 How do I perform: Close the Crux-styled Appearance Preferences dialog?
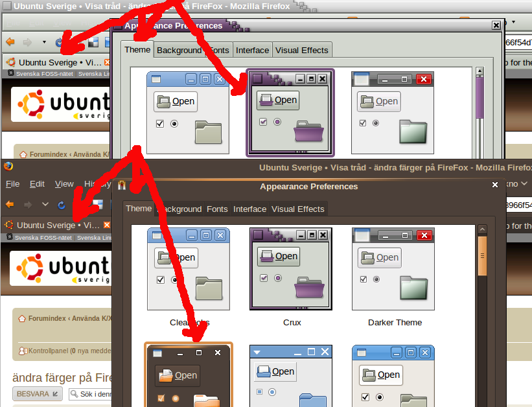click(x=496, y=25)
